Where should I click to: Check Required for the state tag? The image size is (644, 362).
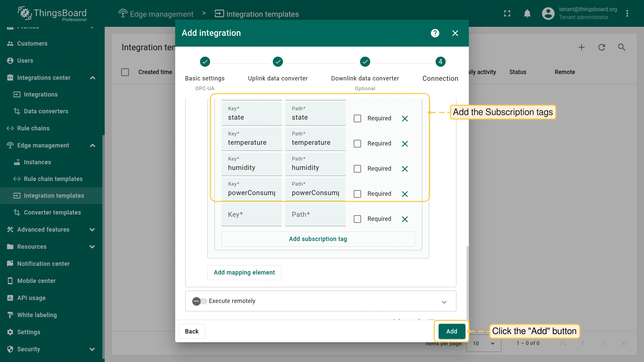[357, 119]
